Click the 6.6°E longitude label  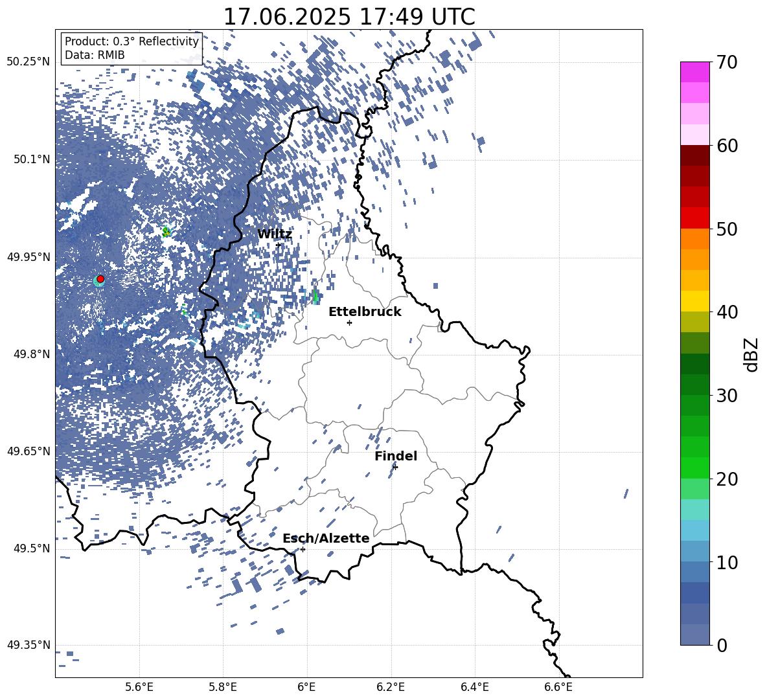(x=558, y=687)
